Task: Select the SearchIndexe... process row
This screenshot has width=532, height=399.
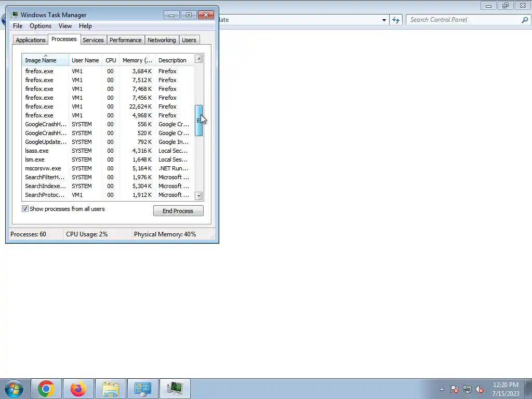Action: tap(108, 186)
